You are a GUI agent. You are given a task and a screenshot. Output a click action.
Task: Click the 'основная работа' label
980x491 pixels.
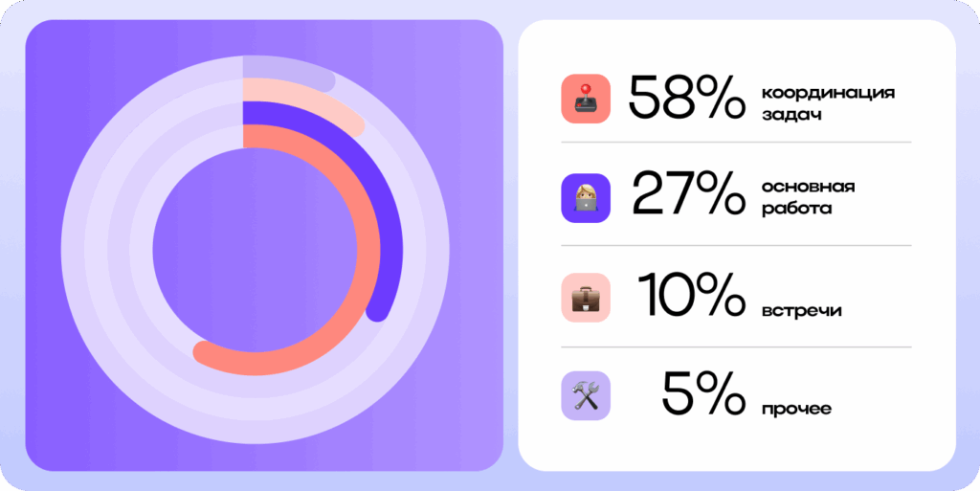[808, 198]
